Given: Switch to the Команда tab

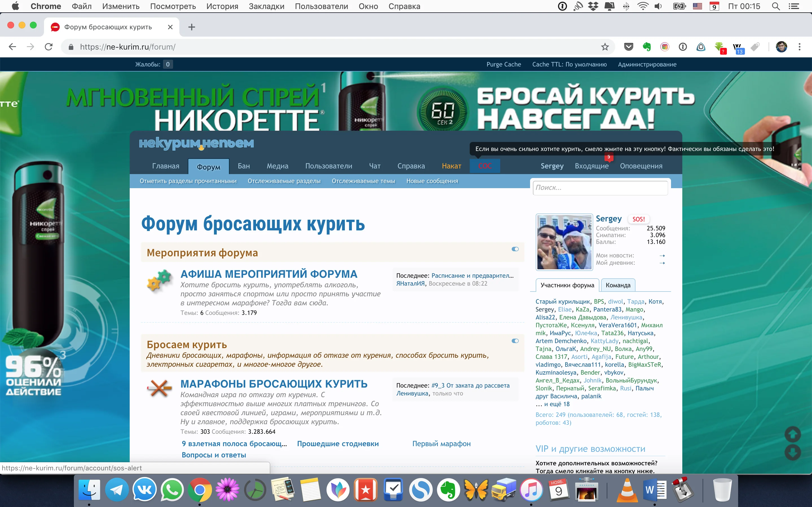Looking at the screenshot, I should coord(618,285).
